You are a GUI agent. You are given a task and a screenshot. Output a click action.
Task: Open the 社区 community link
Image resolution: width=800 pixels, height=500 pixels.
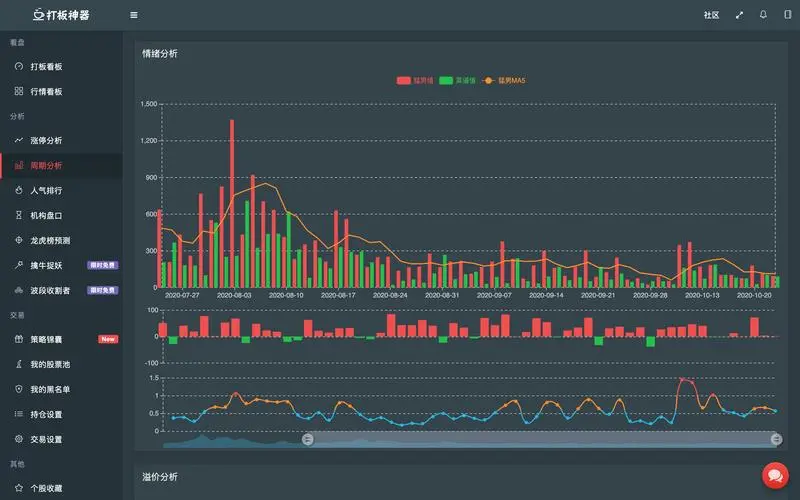(711, 15)
